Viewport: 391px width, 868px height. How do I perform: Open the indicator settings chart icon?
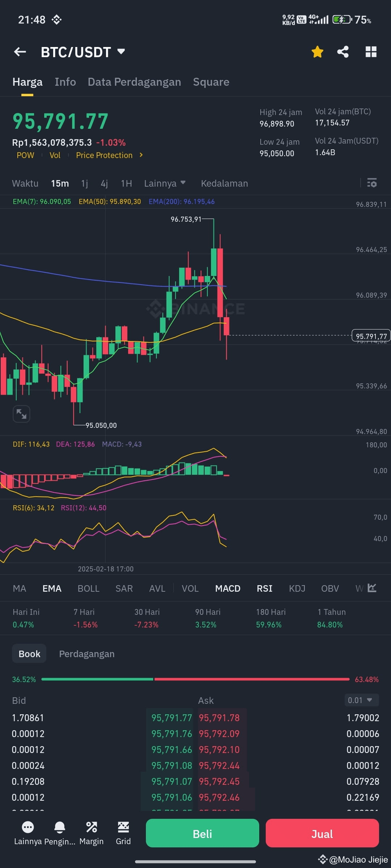[x=372, y=588]
